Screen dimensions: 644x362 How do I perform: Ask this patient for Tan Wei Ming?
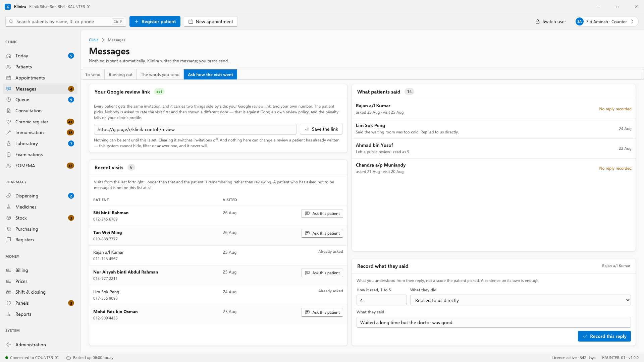[322, 233]
